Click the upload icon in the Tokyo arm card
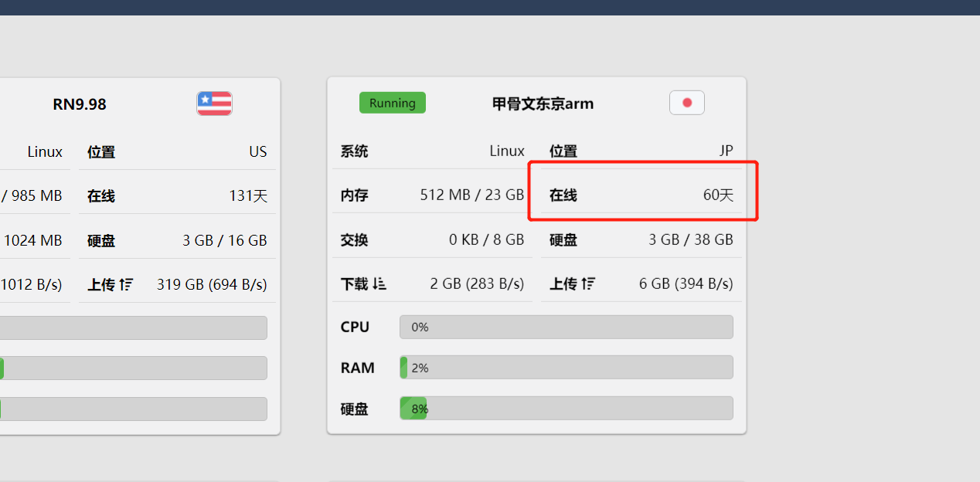Image resolution: width=980 pixels, height=482 pixels. (589, 283)
